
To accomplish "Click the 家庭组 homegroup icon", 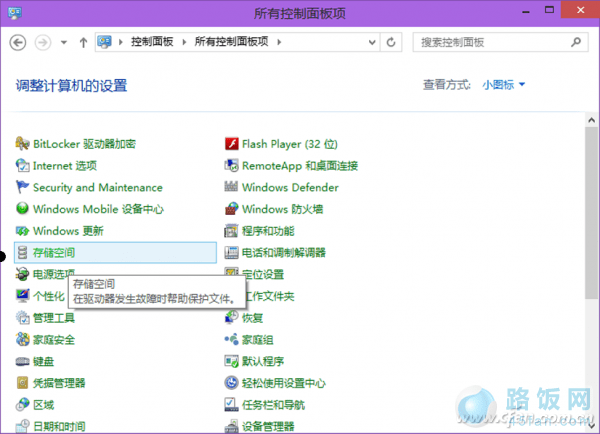I will (232, 339).
